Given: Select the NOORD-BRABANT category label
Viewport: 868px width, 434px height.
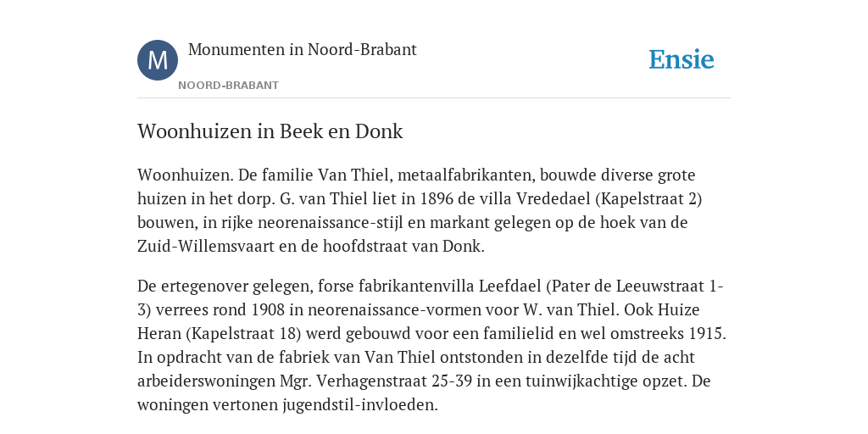Looking at the screenshot, I should [229, 86].
